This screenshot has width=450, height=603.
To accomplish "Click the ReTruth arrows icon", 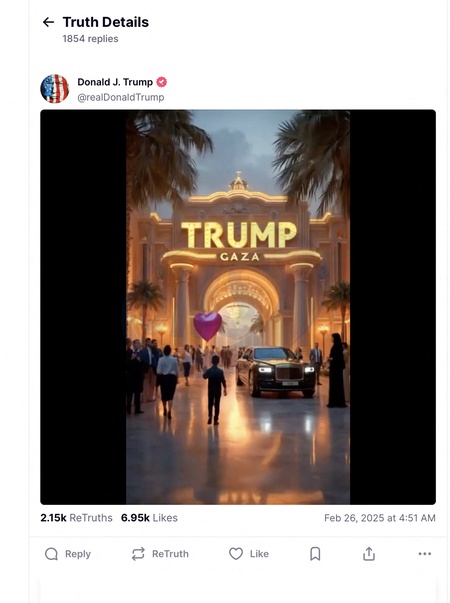I will (x=138, y=554).
